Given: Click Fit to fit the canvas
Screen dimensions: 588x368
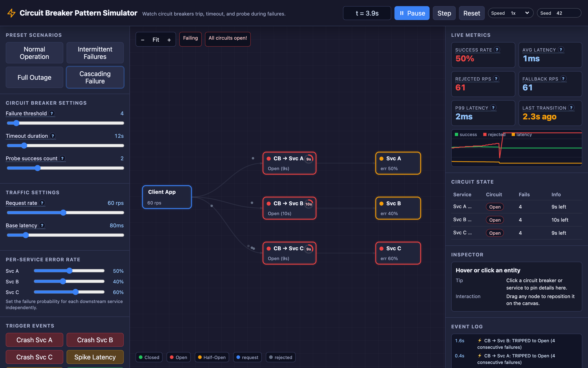Looking at the screenshot, I should 156,40.
